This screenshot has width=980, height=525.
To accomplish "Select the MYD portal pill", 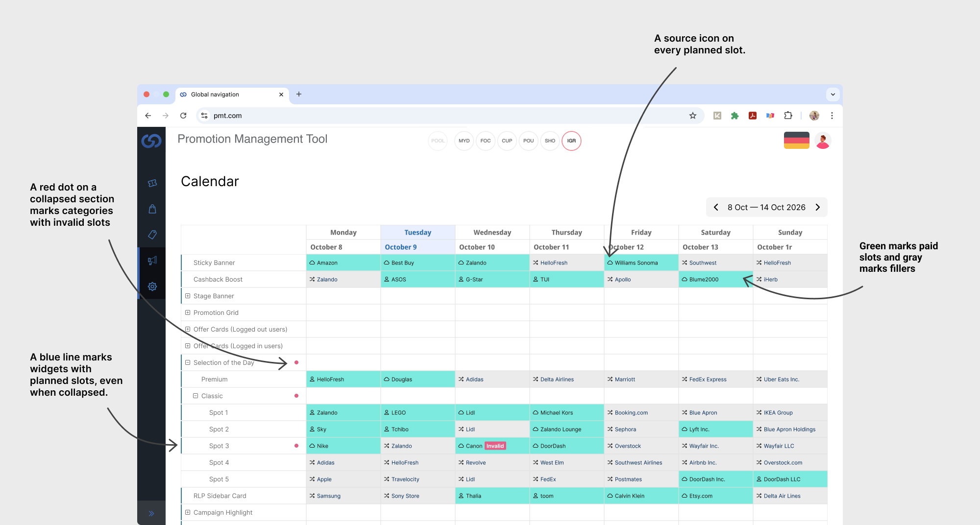I will pyautogui.click(x=464, y=141).
